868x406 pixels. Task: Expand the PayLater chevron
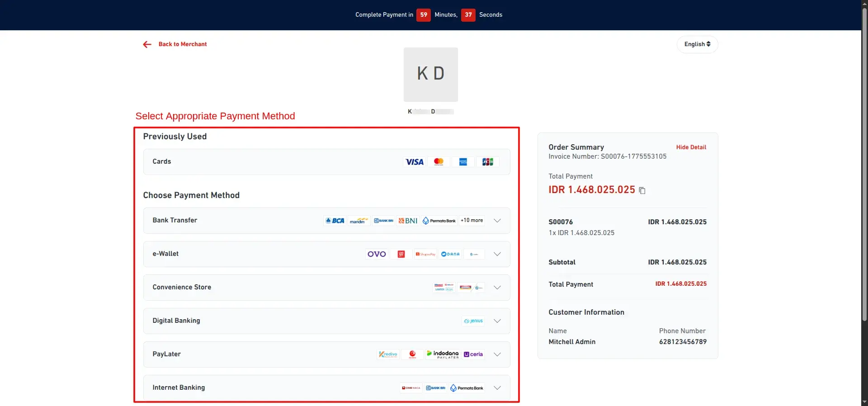[497, 354]
